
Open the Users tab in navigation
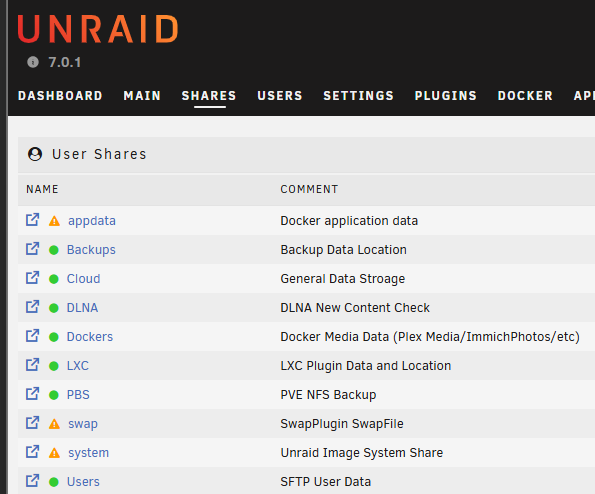[280, 96]
